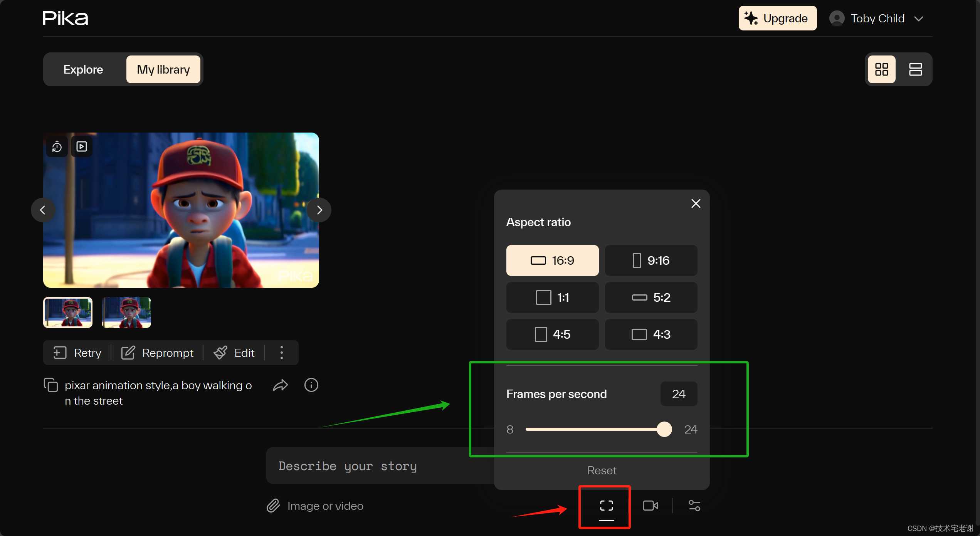Go to the previous video with left arrow
This screenshot has height=536, width=980.
pos(43,210)
